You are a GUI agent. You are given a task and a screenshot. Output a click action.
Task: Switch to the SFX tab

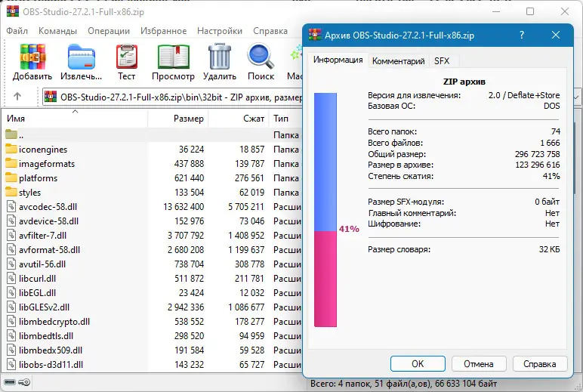(x=442, y=61)
